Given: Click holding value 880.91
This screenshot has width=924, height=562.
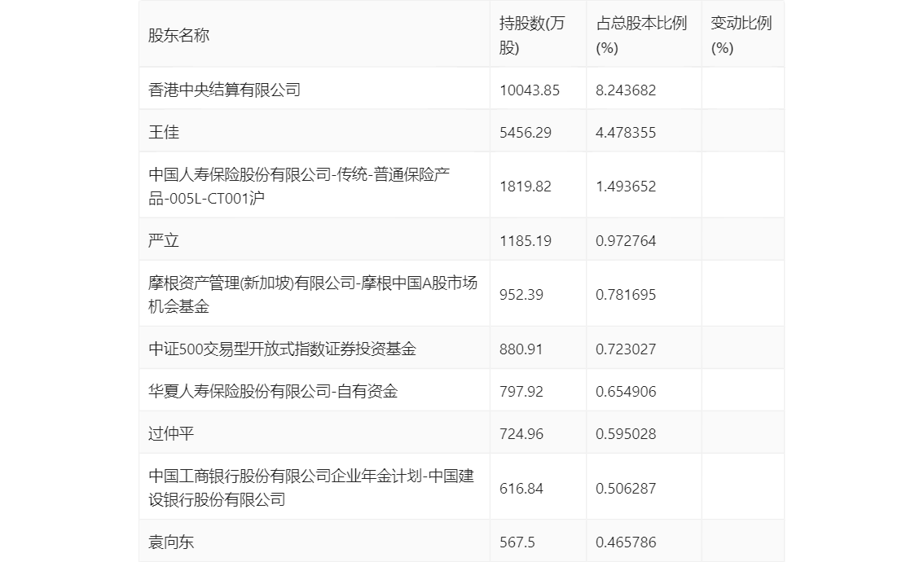Looking at the screenshot, I should [521, 349].
